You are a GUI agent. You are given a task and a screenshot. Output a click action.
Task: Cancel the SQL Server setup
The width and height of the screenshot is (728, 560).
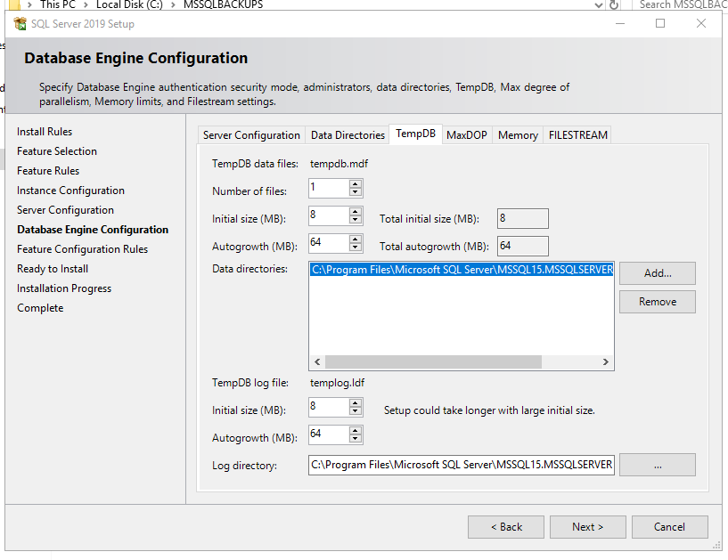669,527
